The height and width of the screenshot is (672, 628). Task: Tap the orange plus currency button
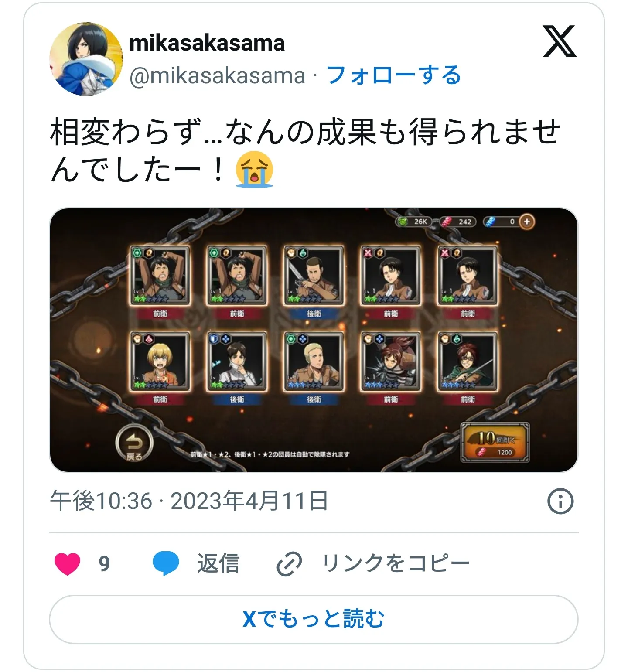[x=527, y=222]
